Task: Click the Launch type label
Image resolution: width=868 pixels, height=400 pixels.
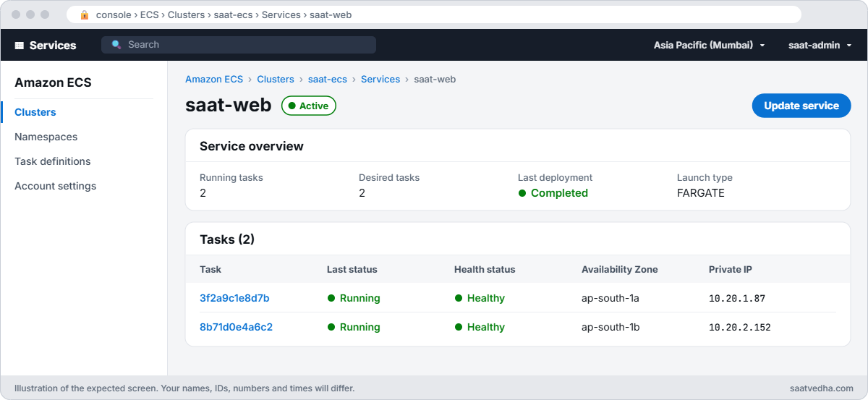Action: pyautogui.click(x=705, y=177)
